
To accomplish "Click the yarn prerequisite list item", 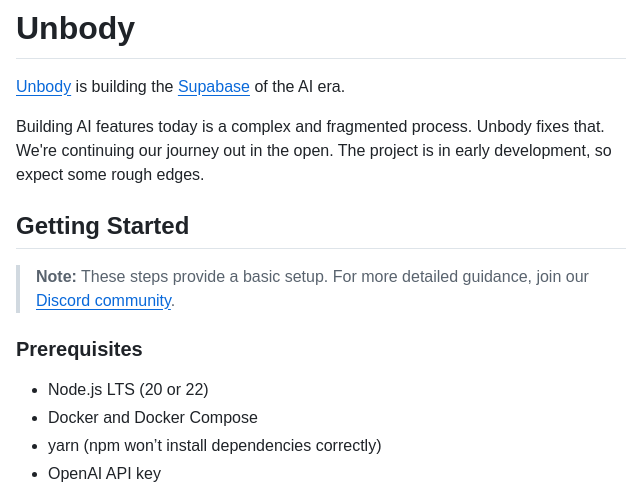I will [x=214, y=446].
